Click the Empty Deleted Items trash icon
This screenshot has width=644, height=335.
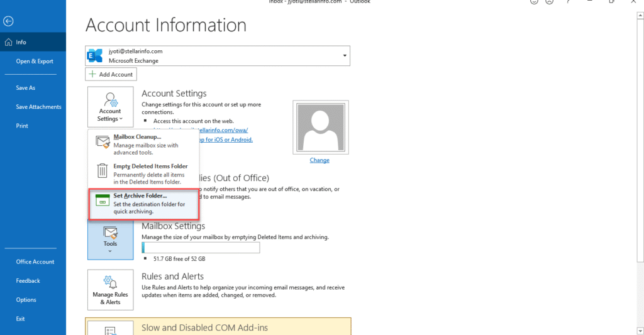[102, 170]
